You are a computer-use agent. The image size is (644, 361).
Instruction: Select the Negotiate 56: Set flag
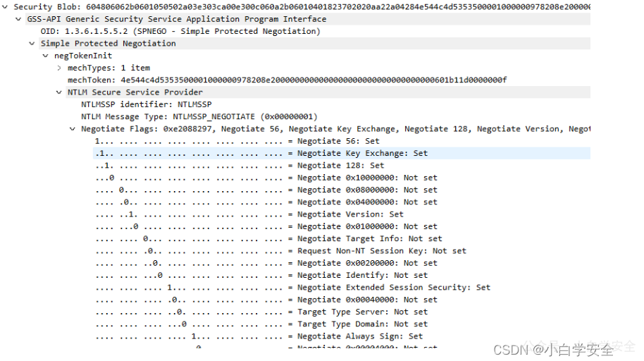click(x=237, y=141)
